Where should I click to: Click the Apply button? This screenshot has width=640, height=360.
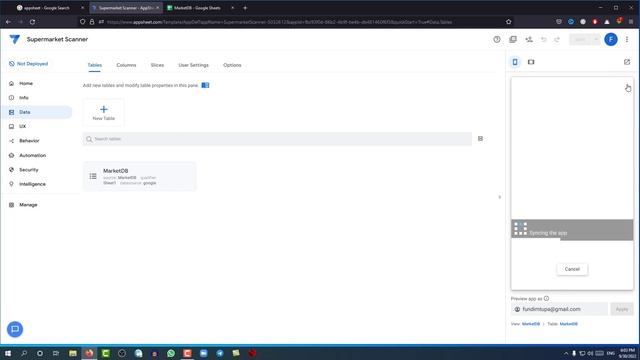tap(622, 309)
